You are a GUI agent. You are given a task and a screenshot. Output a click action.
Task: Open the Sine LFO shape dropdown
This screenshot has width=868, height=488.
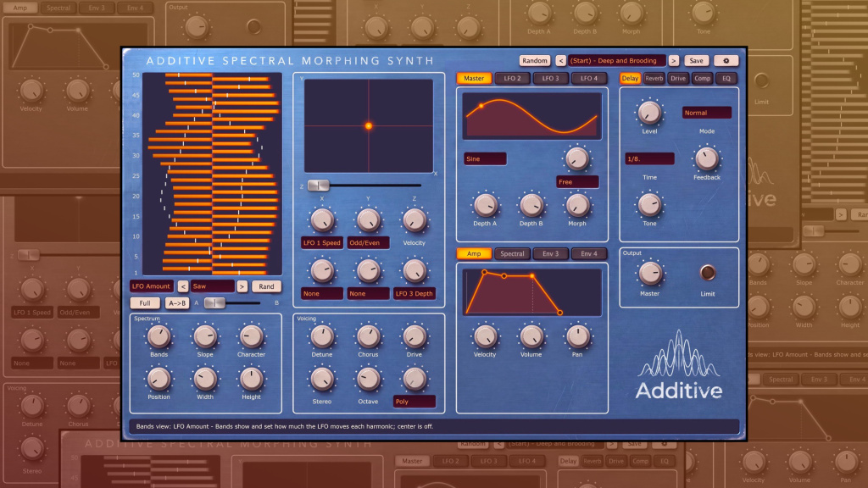pyautogui.click(x=485, y=158)
